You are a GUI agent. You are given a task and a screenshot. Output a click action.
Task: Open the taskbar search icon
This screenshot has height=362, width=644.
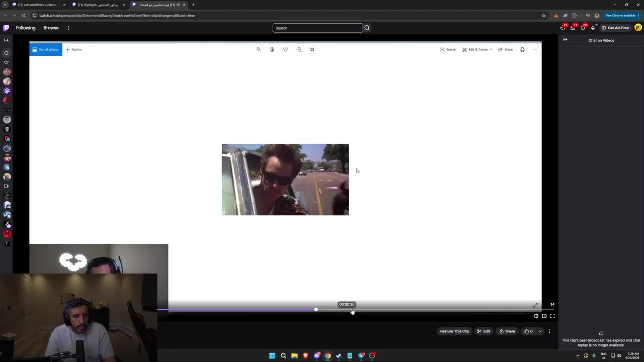pos(283,355)
